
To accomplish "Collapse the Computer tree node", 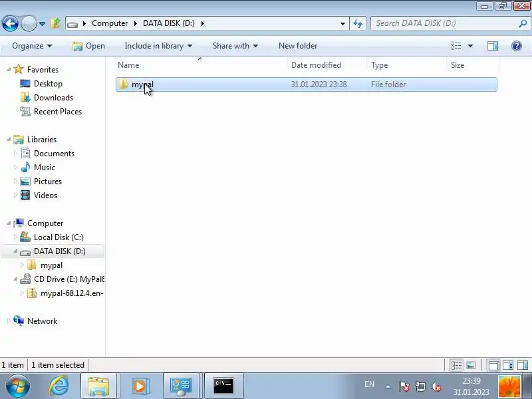I will pos(9,223).
